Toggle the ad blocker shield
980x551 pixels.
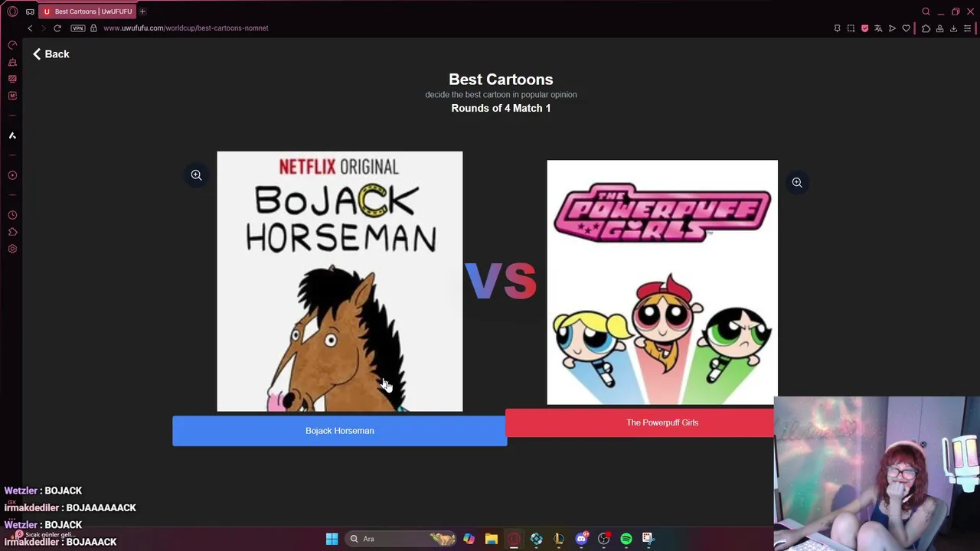point(865,28)
